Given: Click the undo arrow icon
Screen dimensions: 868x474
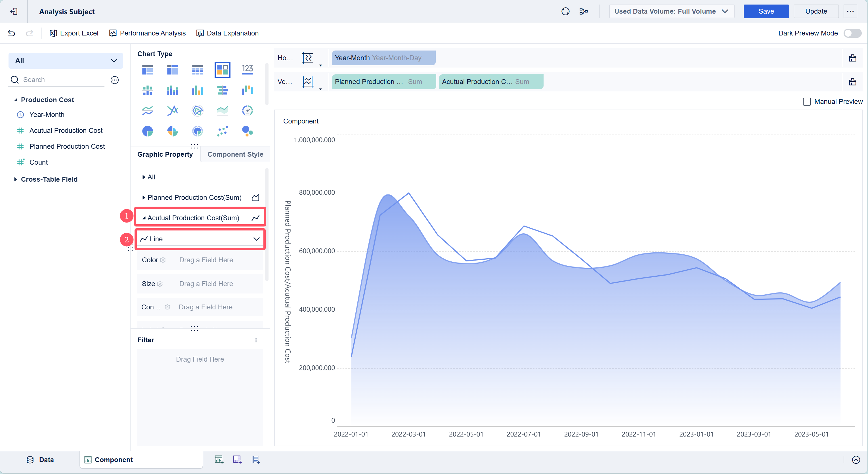Looking at the screenshot, I should [x=11, y=33].
